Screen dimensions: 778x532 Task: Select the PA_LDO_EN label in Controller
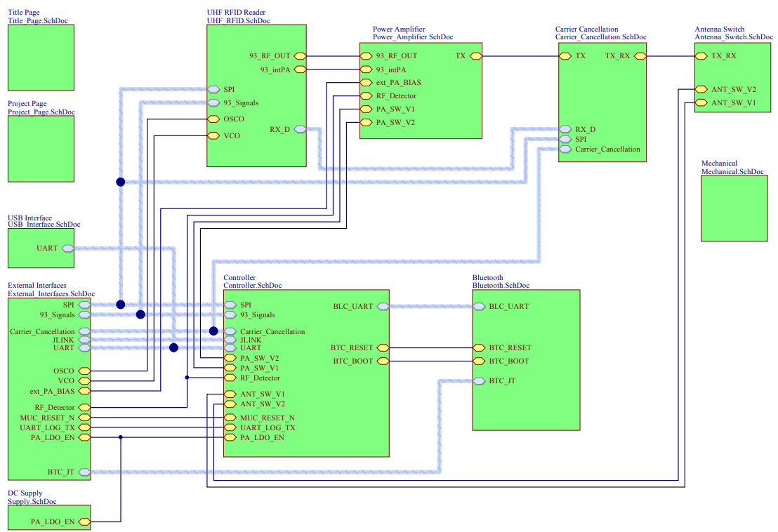click(x=262, y=438)
